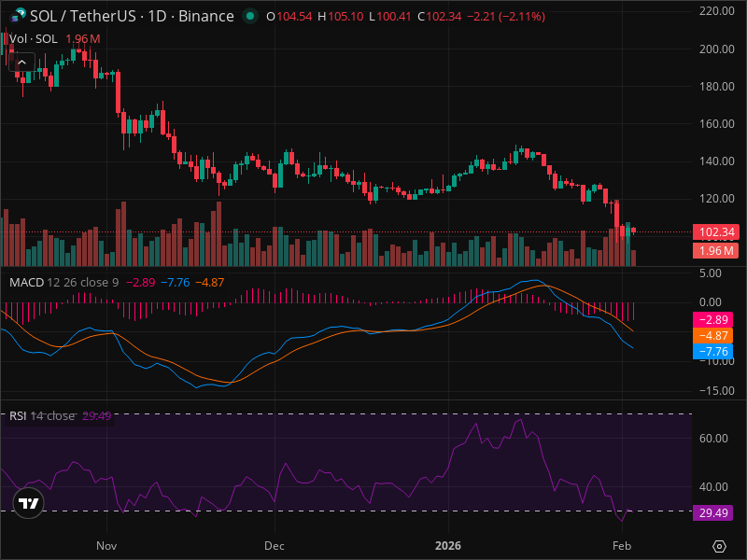Open the chart settings gear icon

pyautogui.click(x=719, y=546)
